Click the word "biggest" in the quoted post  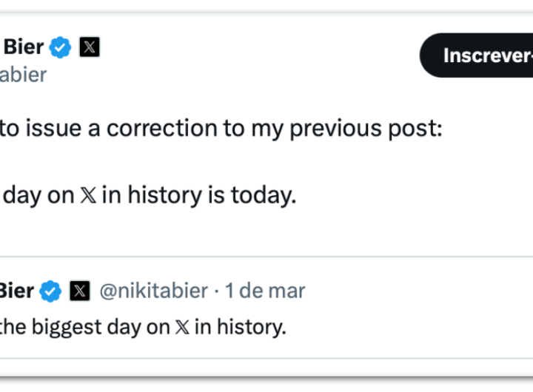(x=68, y=327)
